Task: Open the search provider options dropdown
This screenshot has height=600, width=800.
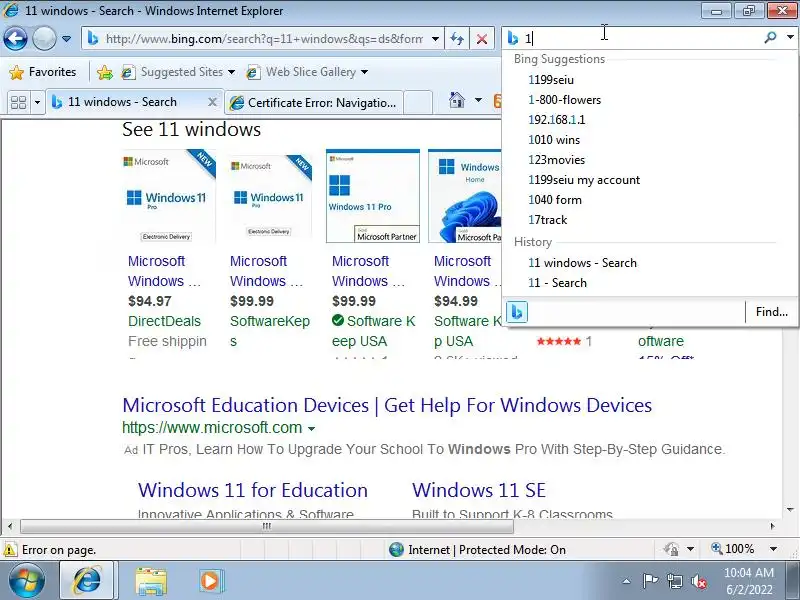Action: click(790, 37)
